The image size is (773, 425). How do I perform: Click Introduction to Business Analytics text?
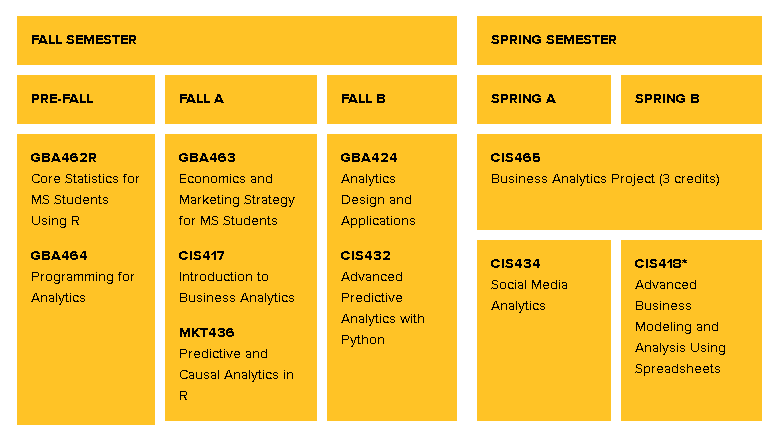[237, 287]
